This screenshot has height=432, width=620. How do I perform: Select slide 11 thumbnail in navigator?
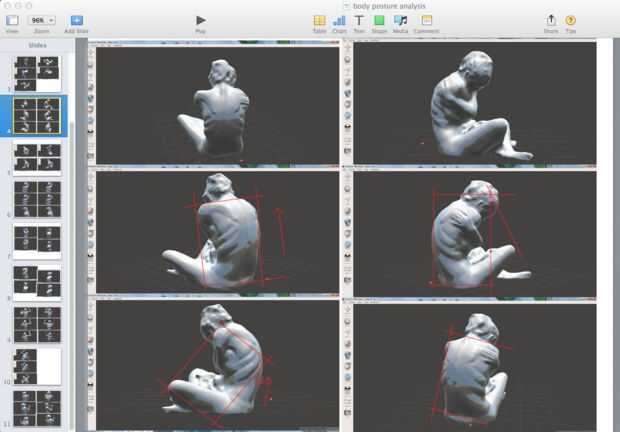(38, 409)
